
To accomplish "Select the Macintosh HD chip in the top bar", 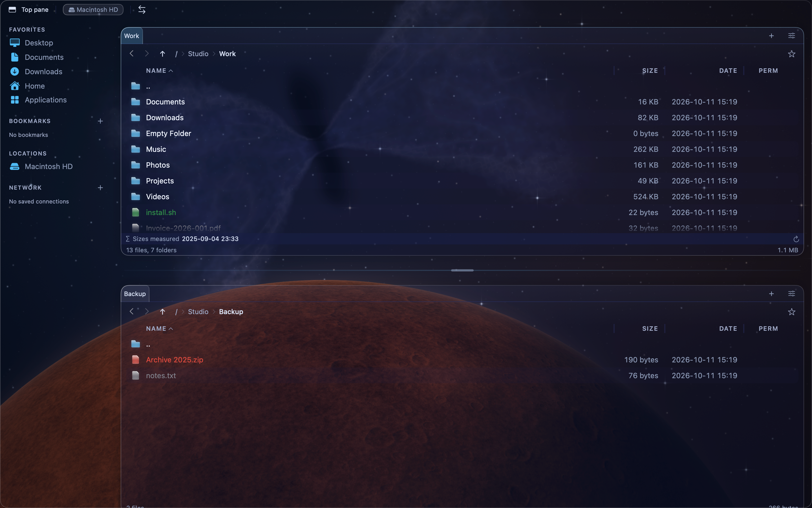I will [x=93, y=10].
